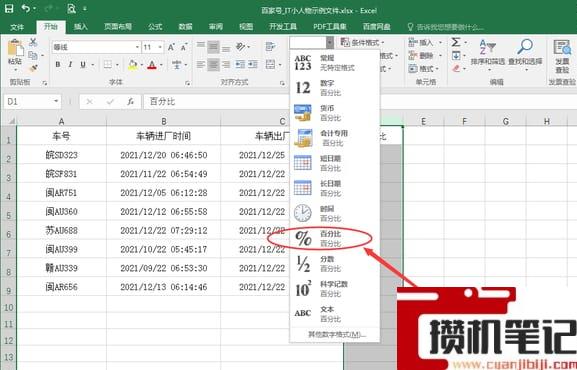Click the Cut scissors icon

coord(33,42)
